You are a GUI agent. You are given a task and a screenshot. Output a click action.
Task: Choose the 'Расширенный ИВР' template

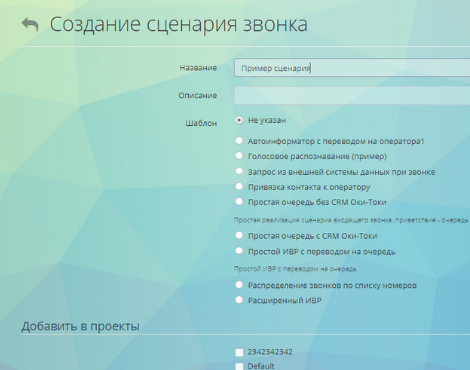pos(239,300)
